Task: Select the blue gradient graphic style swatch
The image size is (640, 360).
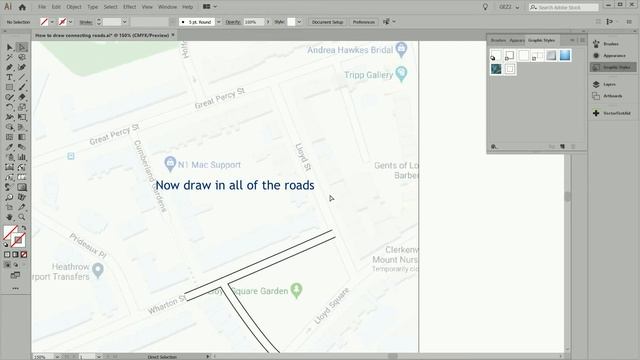Action: (565, 55)
